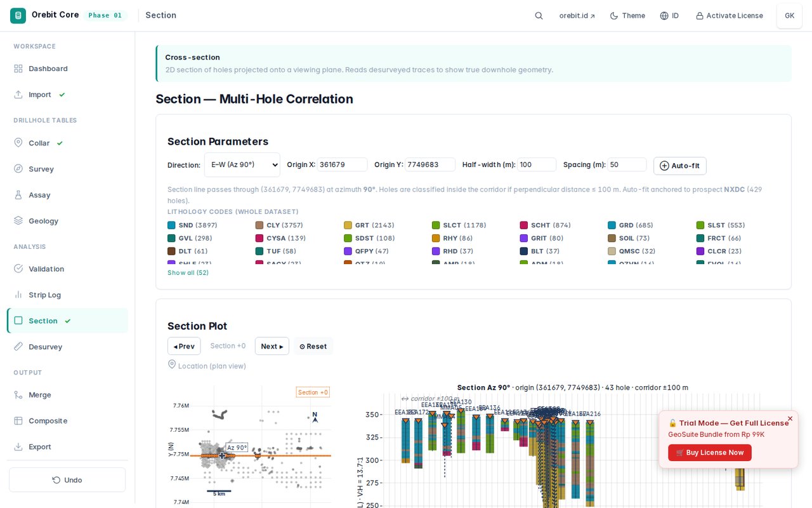Click the Undo button

click(x=67, y=480)
